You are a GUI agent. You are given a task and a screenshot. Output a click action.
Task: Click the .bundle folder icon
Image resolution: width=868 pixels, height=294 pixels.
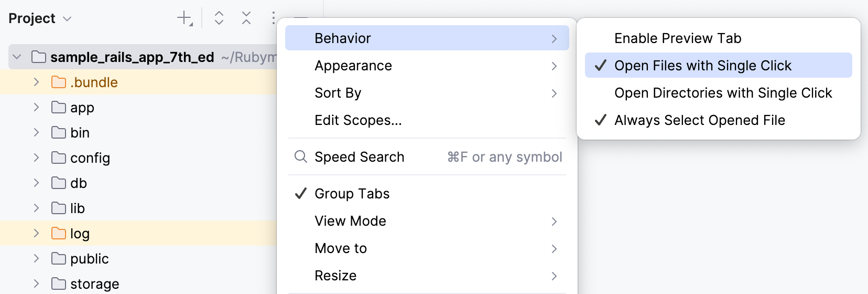[59, 82]
